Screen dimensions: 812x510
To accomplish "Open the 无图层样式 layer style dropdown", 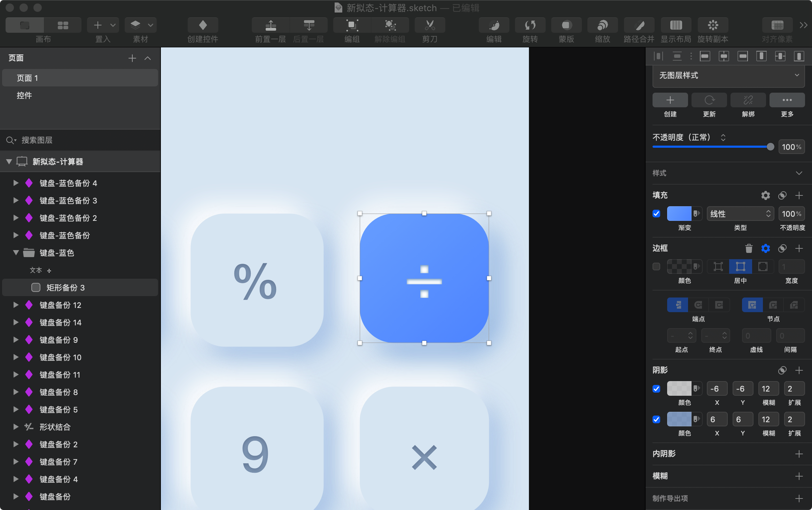I will [728, 76].
